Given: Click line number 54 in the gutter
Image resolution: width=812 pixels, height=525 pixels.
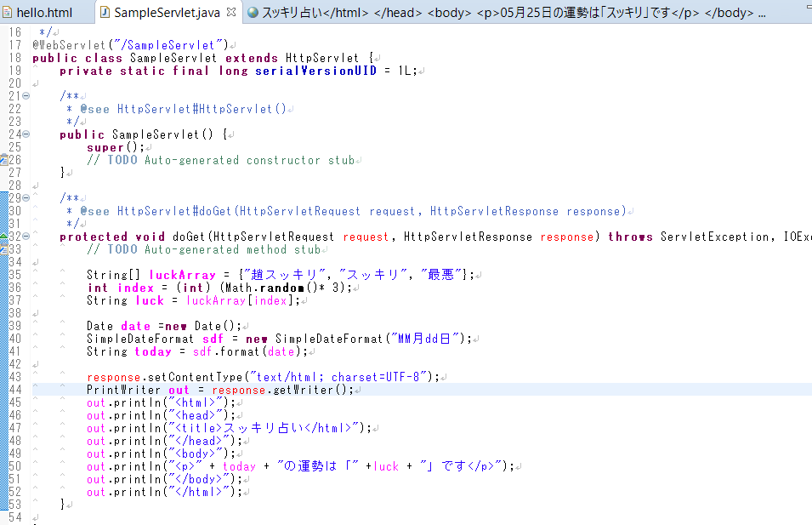Looking at the screenshot, I should 15,517.
